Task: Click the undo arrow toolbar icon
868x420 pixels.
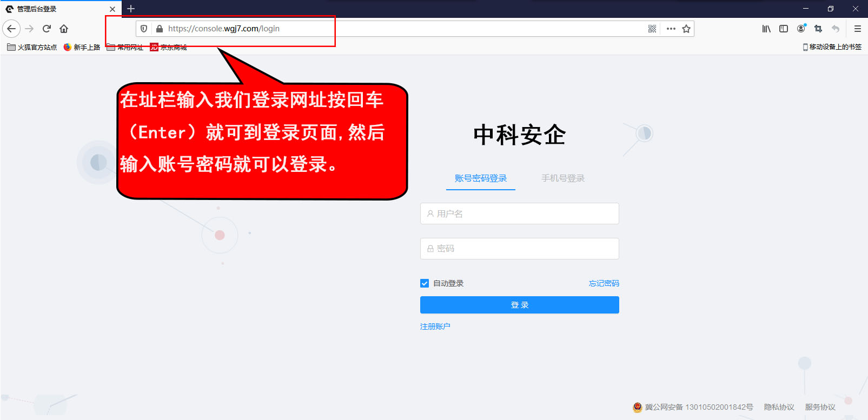Action: tap(836, 29)
